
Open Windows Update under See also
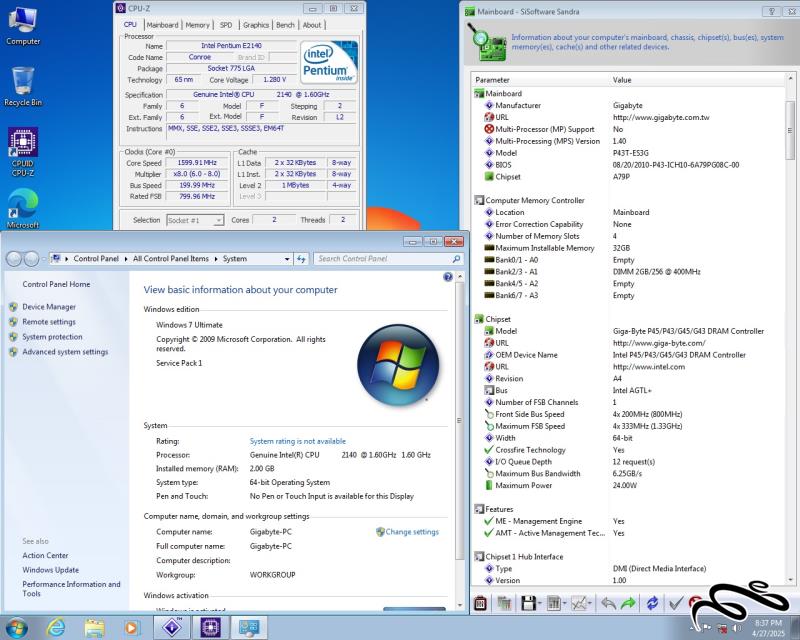click(x=51, y=570)
